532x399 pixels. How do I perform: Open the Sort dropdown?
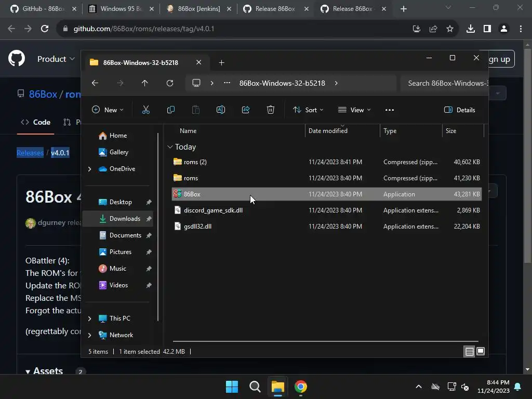click(309, 110)
